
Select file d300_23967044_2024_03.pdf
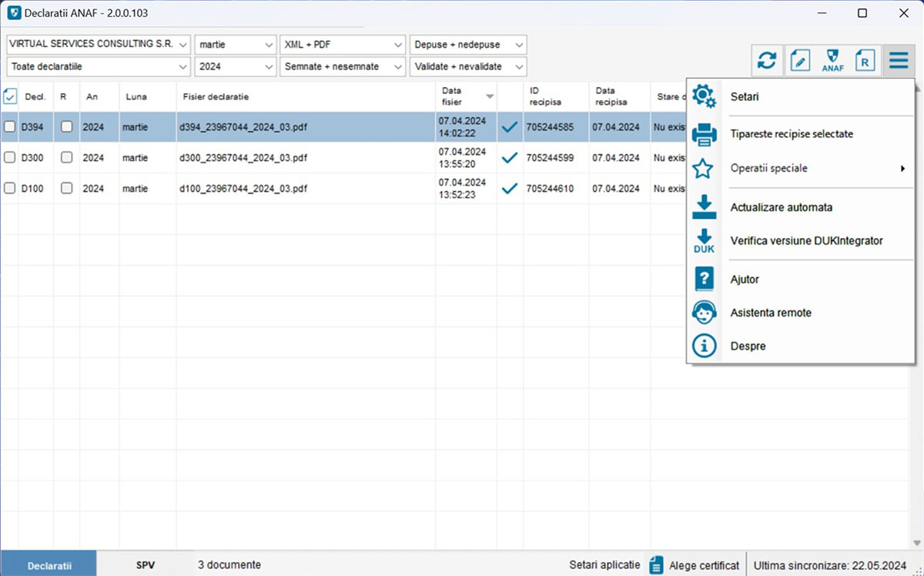coord(243,158)
